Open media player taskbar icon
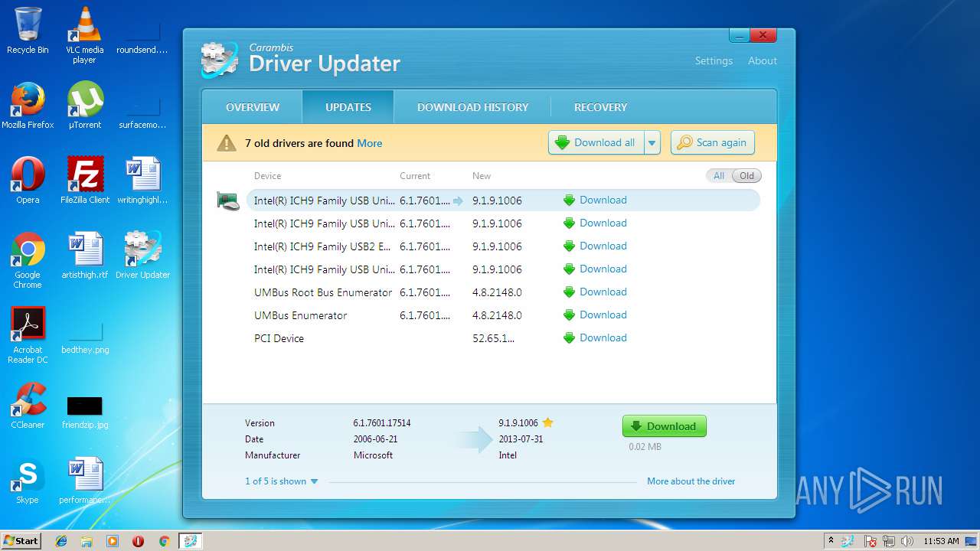The height and width of the screenshot is (551, 980). pos(113,541)
